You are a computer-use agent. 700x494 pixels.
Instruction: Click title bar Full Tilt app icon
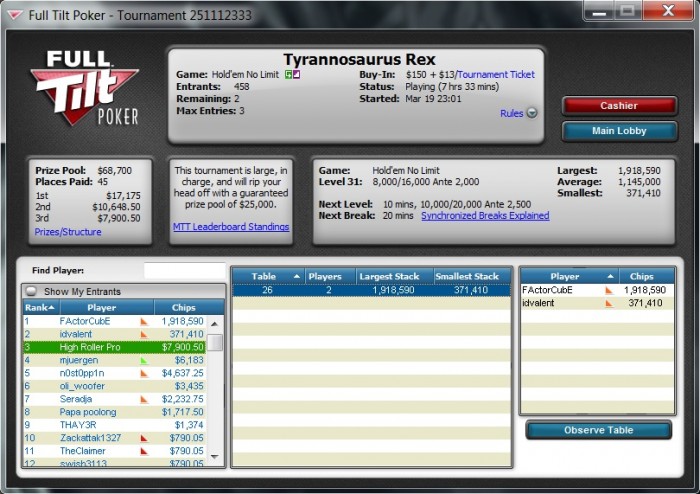pyautogui.click(x=15, y=16)
